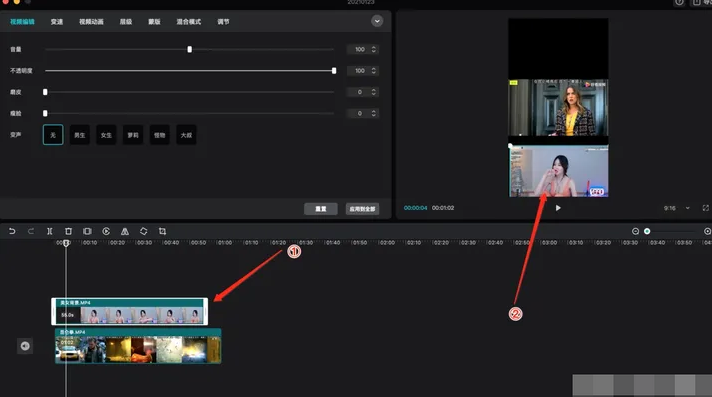The width and height of the screenshot is (712, 397).
Task: Select the 萝莉 voice change option
Action: pos(133,135)
